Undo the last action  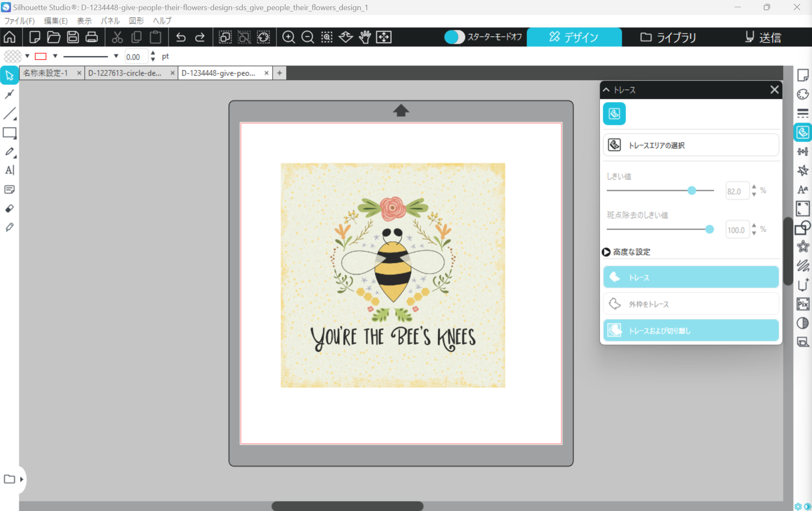181,37
